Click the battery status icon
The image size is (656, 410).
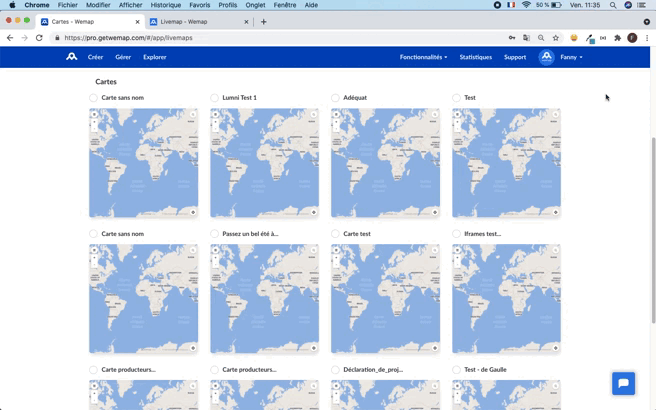(556, 5)
